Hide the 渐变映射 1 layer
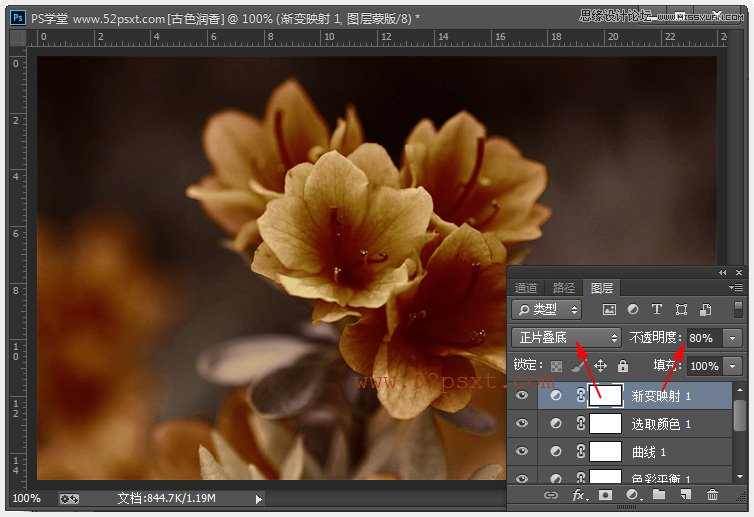754x517 pixels. (522, 395)
